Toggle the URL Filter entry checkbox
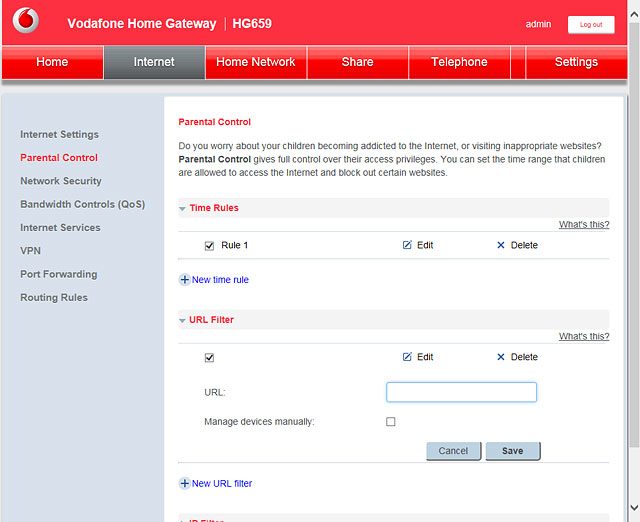Viewport: 640px width, 522px height. point(209,358)
